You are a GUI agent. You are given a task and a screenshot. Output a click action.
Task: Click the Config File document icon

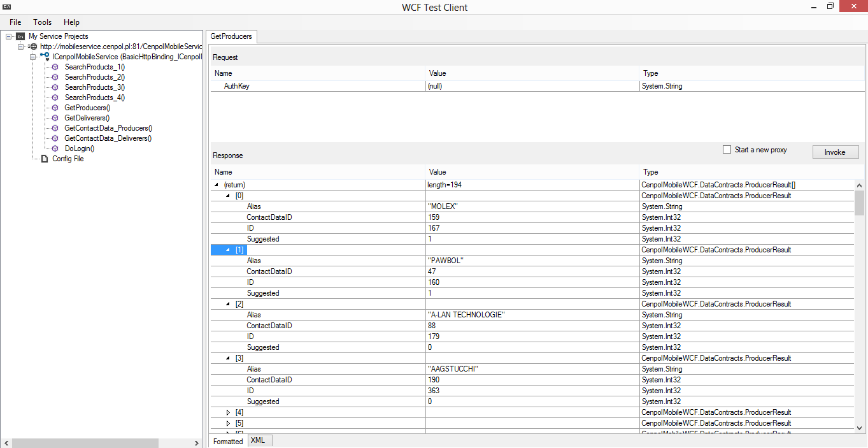point(44,159)
